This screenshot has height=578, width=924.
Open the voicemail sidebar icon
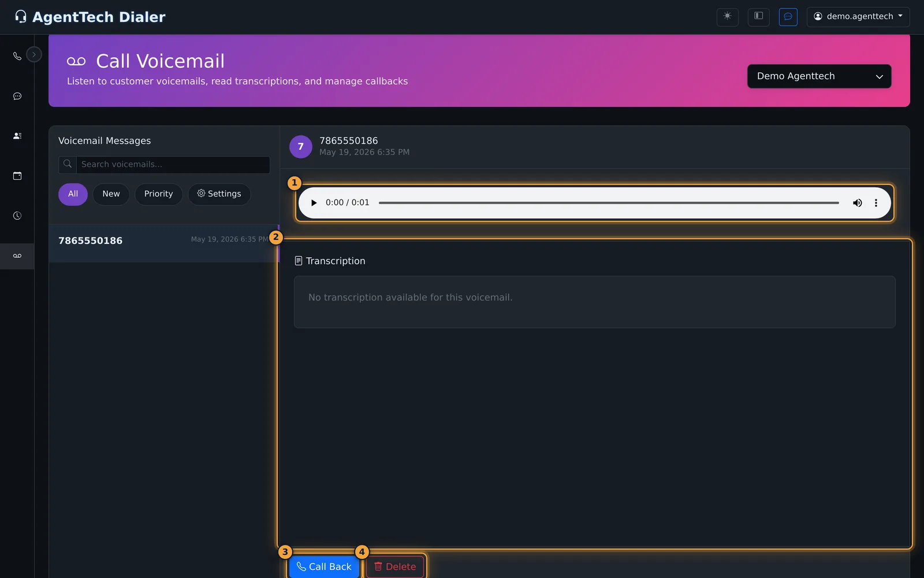click(17, 255)
